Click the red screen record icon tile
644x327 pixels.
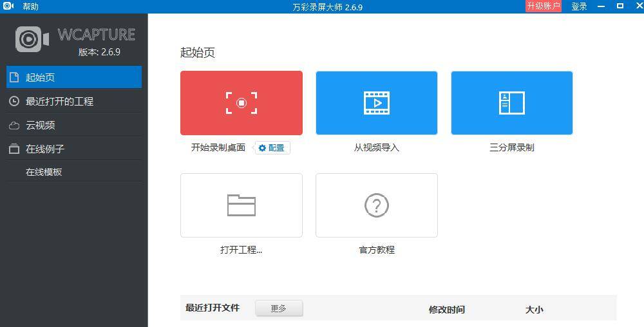(241, 103)
